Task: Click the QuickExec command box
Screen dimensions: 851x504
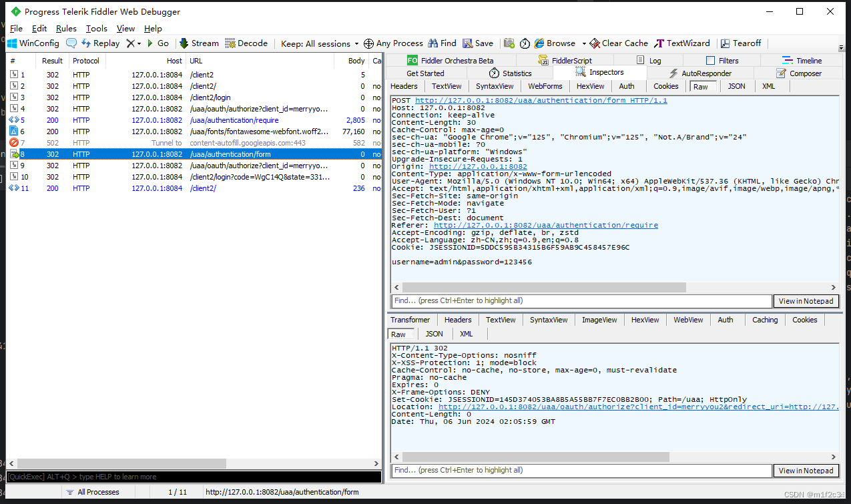Action: [194, 477]
